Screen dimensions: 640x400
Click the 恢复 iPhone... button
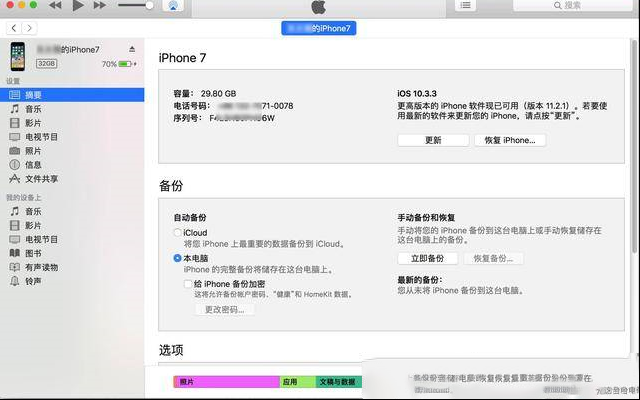(x=510, y=140)
